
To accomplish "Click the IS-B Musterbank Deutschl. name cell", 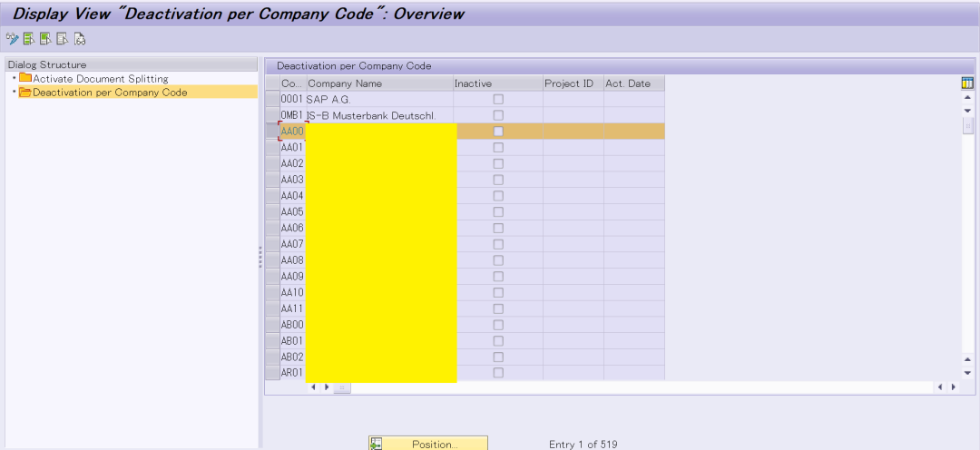I will pyautogui.click(x=379, y=115).
